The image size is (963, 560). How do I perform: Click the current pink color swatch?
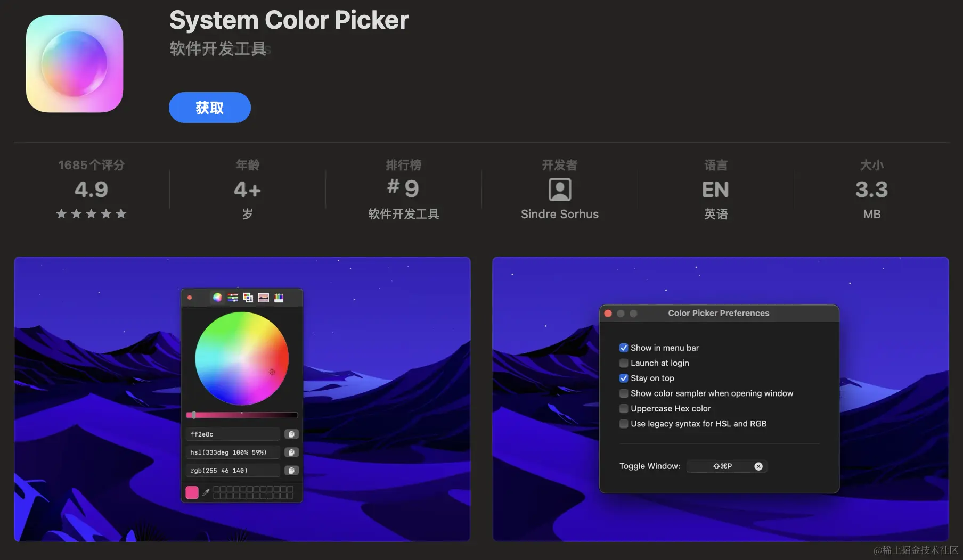pos(192,492)
